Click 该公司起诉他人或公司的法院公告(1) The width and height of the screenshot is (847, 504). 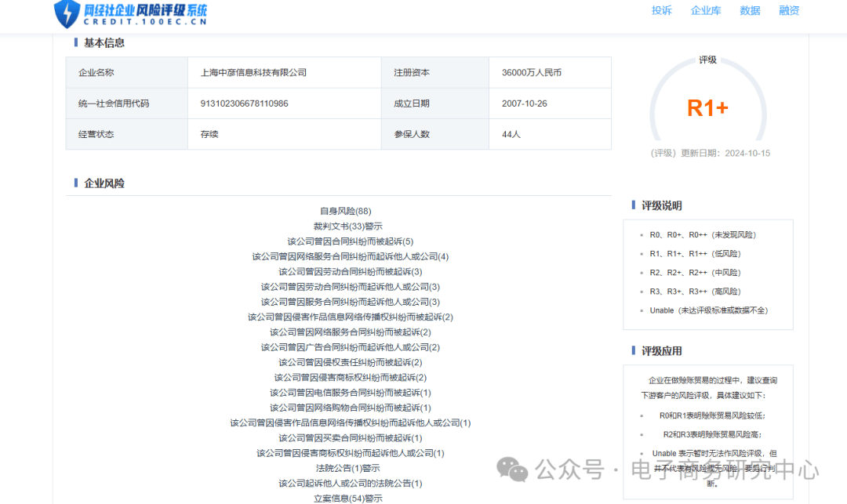click(350, 483)
